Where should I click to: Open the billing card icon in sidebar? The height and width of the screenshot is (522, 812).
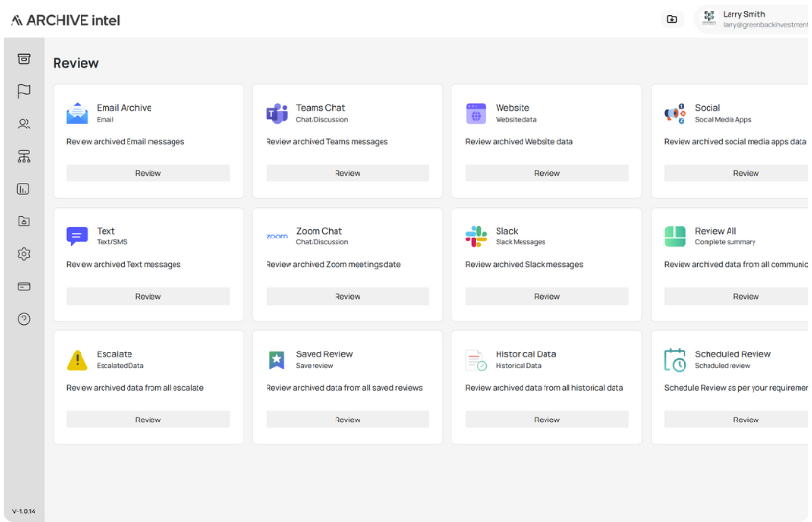click(24, 286)
